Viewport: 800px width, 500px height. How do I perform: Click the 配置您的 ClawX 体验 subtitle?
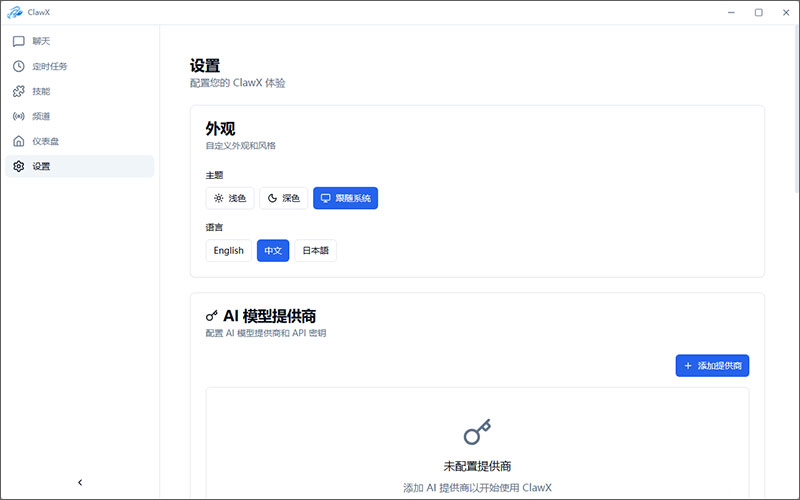click(x=238, y=83)
